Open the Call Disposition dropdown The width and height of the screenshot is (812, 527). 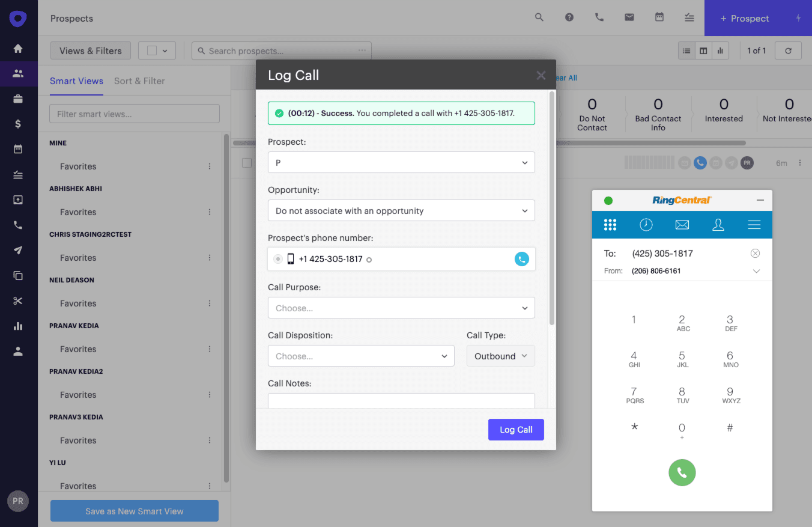tap(361, 356)
